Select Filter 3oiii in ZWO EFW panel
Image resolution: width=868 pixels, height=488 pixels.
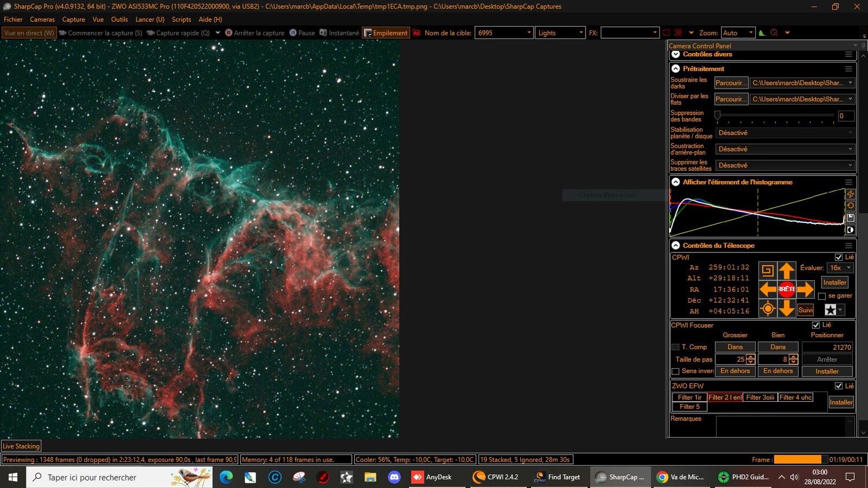tap(760, 397)
